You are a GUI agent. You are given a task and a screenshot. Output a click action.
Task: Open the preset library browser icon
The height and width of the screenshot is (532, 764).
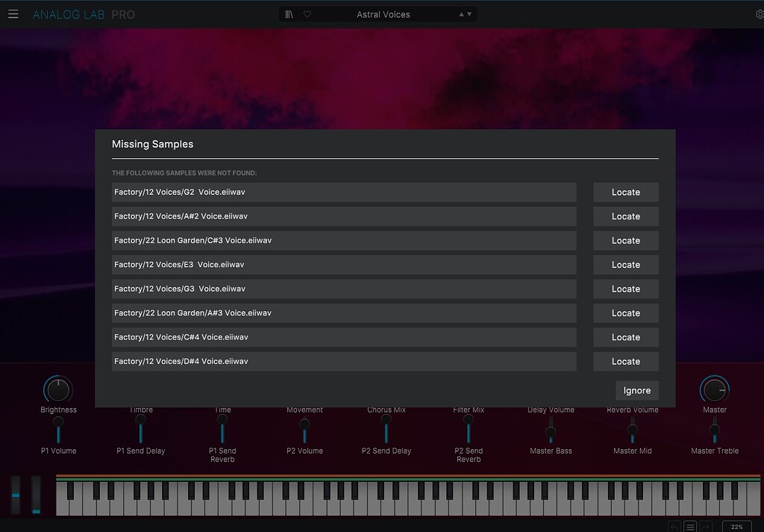(287, 13)
